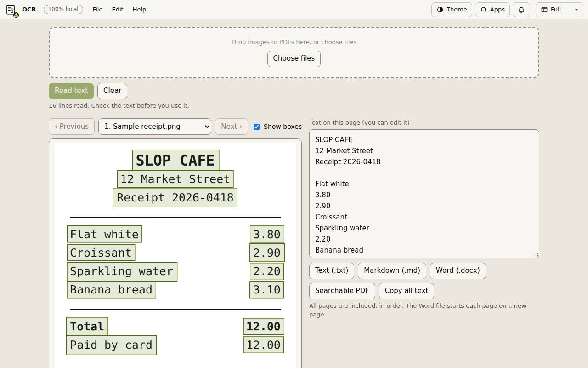
Task: Click the Paid by card box
Action: pos(112,345)
